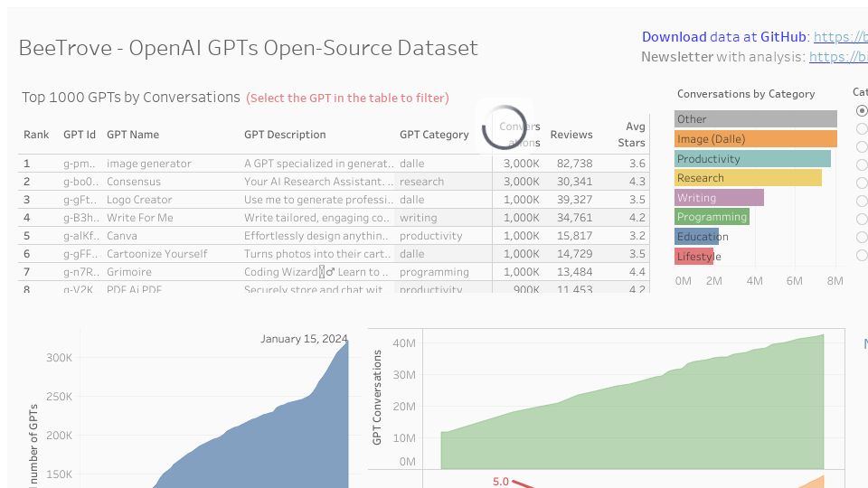Click the 'g-gFt..' GPT Id cell
Screen dimensions: 868x488
click(x=80, y=199)
